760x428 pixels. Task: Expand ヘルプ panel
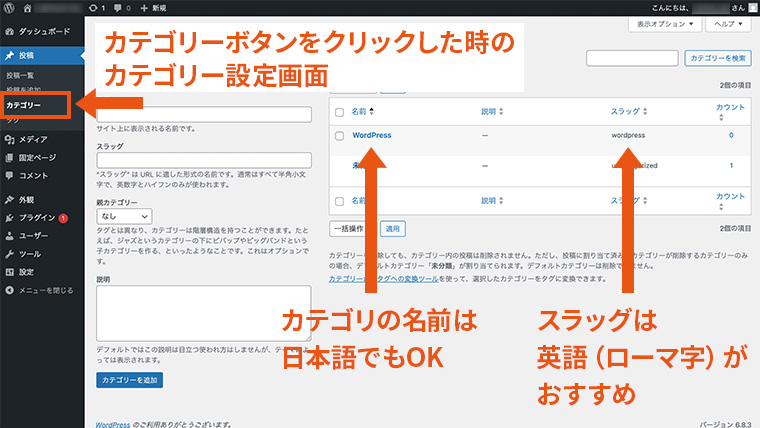point(728,24)
